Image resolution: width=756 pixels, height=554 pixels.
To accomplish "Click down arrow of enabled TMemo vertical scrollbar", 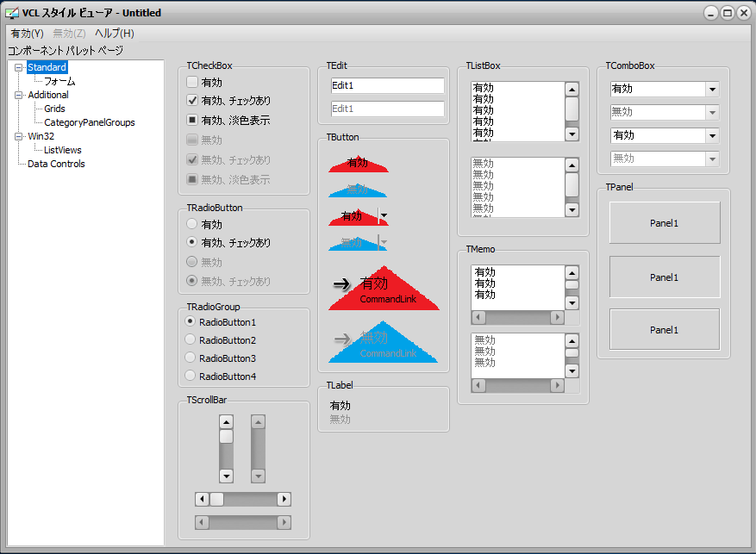I will (x=572, y=303).
